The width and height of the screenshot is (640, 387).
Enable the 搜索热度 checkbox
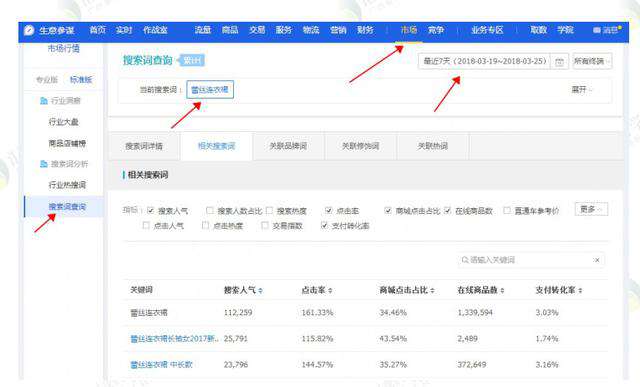point(269,211)
